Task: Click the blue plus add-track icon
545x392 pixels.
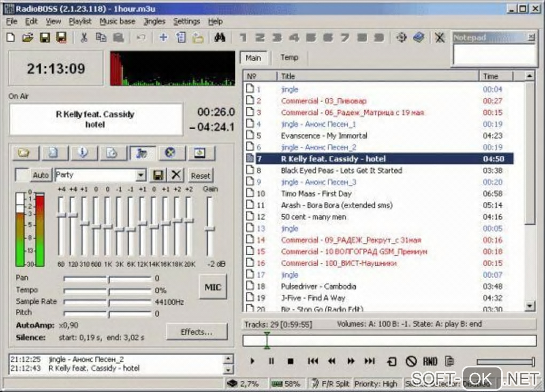Action: 163,37
